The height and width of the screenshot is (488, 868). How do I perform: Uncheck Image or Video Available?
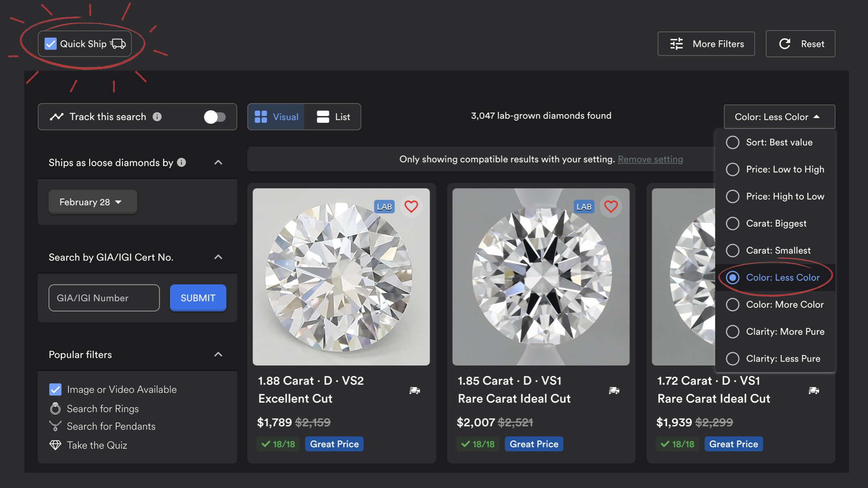pyautogui.click(x=55, y=389)
